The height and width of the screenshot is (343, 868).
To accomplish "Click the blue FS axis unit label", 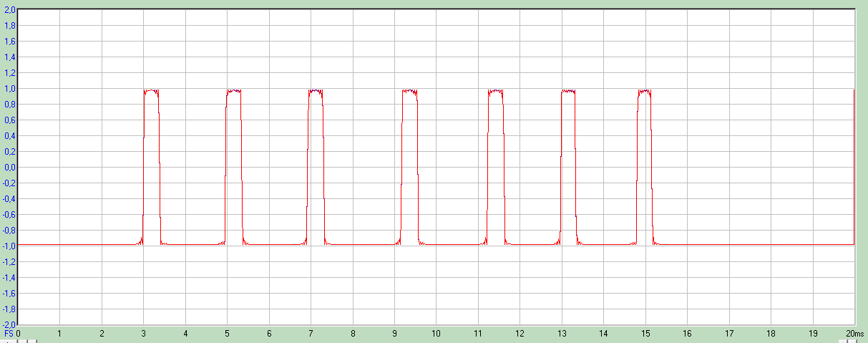I will coord(9,334).
